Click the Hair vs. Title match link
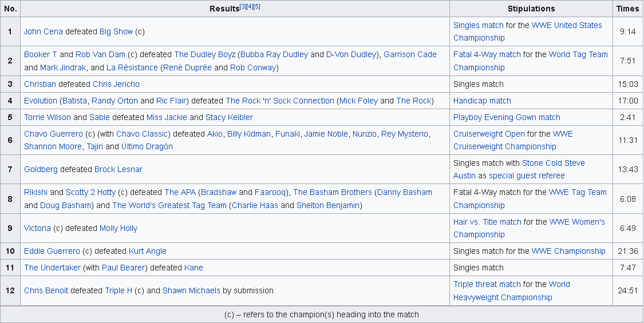Viewport: 644px width, 323px height. click(487, 222)
